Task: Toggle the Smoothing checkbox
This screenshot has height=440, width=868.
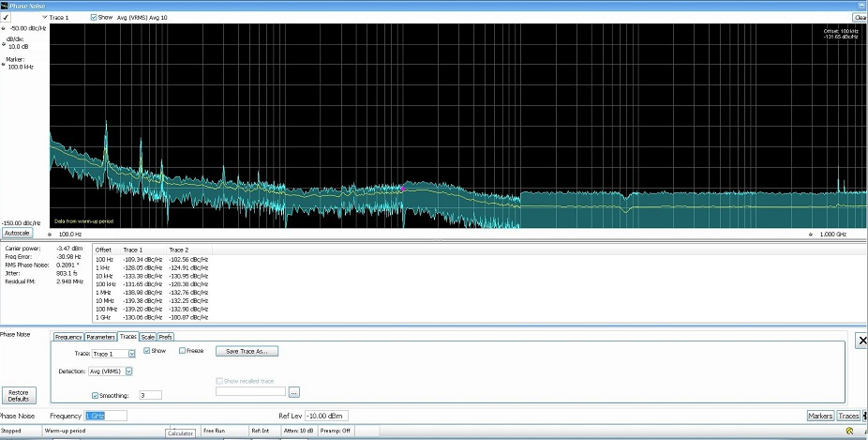Action: click(x=96, y=395)
